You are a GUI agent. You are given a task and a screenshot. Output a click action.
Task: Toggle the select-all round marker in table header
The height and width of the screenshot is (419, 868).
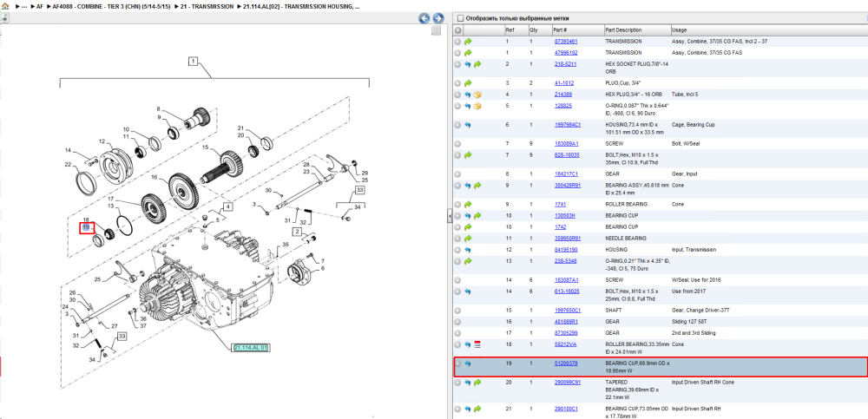click(457, 29)
